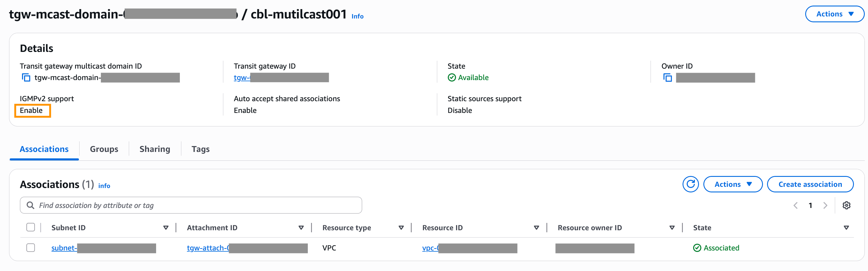This screenshot has width=868, height=271.
Task: Check the subnet association row checkbox
Action: pos(31,248)
